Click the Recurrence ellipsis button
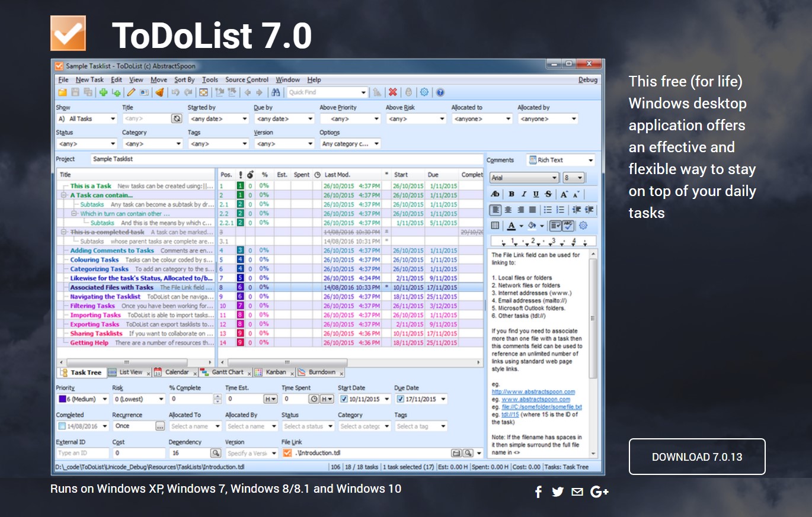 tap(160, 426)
